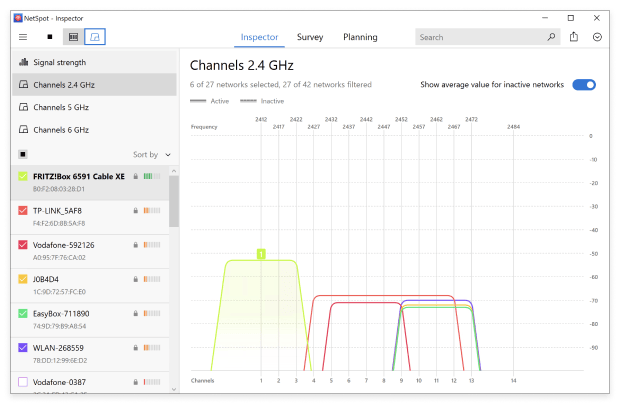Click the Channels 5 GHz sidebar icon

coord(24,107)
